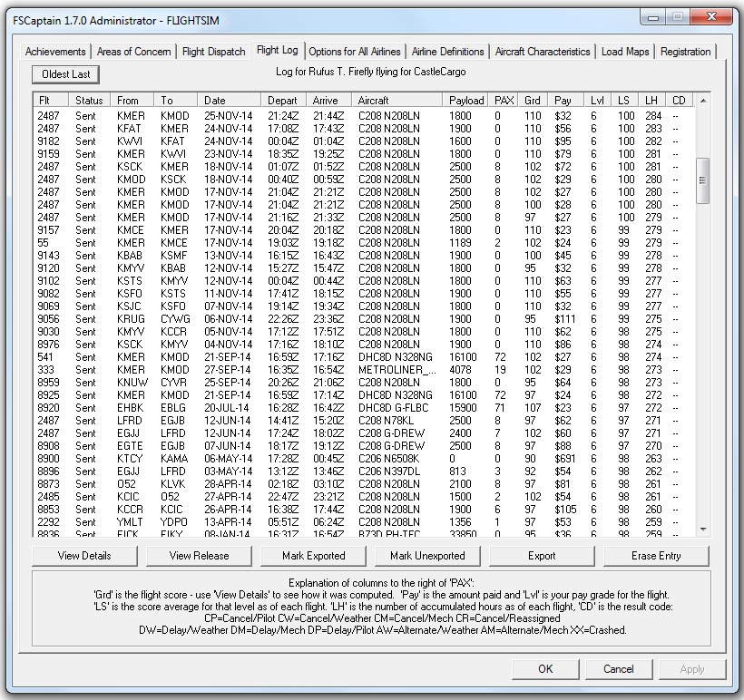Click the Depart column header
Viewport: 744px width, 700px height.
pos(283,100)
